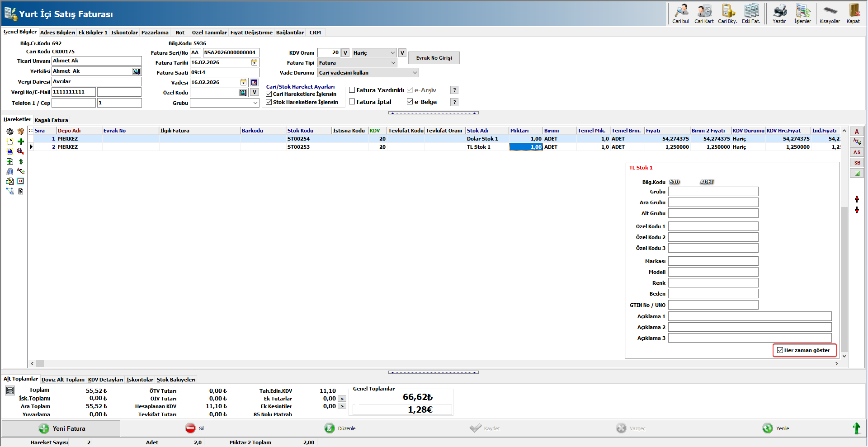The width and height of the screenshot is (868, 447).
Task: Toggle the Fatura Yazdırıldı checkbox
Action: pyautogui.click(x=352, y=90)
